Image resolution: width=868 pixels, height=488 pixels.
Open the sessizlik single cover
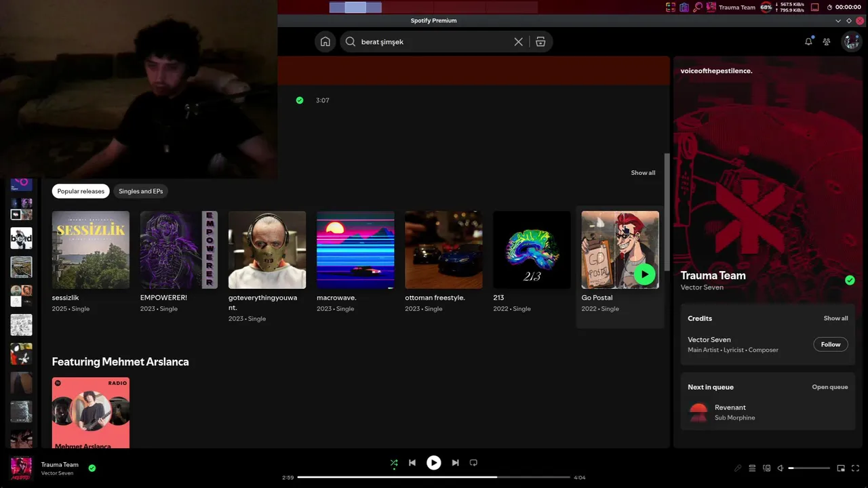(x=91, y=250)
